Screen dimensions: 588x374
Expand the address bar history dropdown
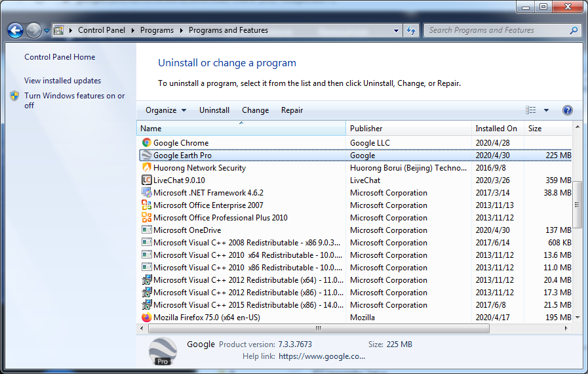pyautogui.click(x=396, y=30)
